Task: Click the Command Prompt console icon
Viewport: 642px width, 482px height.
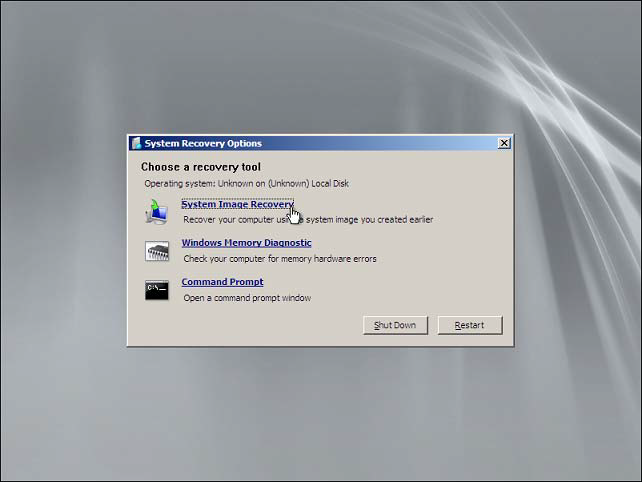Action: click(157, 290)
